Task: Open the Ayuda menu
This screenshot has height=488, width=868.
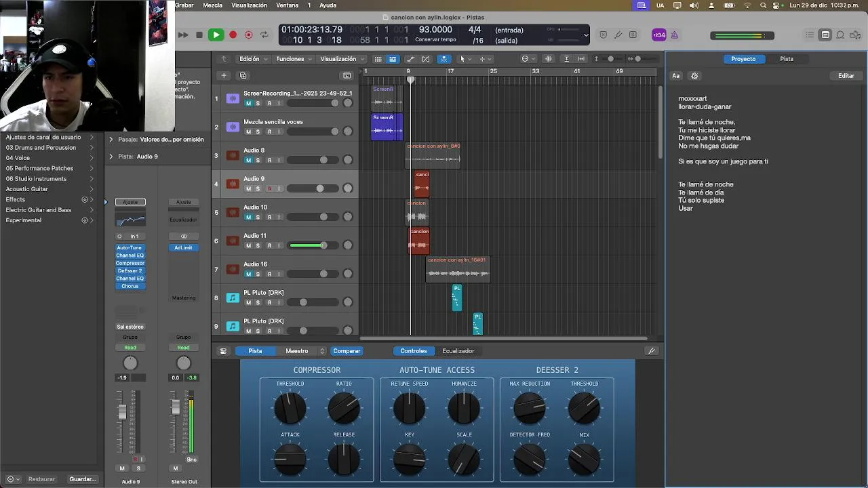Action: (x=328, y=5)
